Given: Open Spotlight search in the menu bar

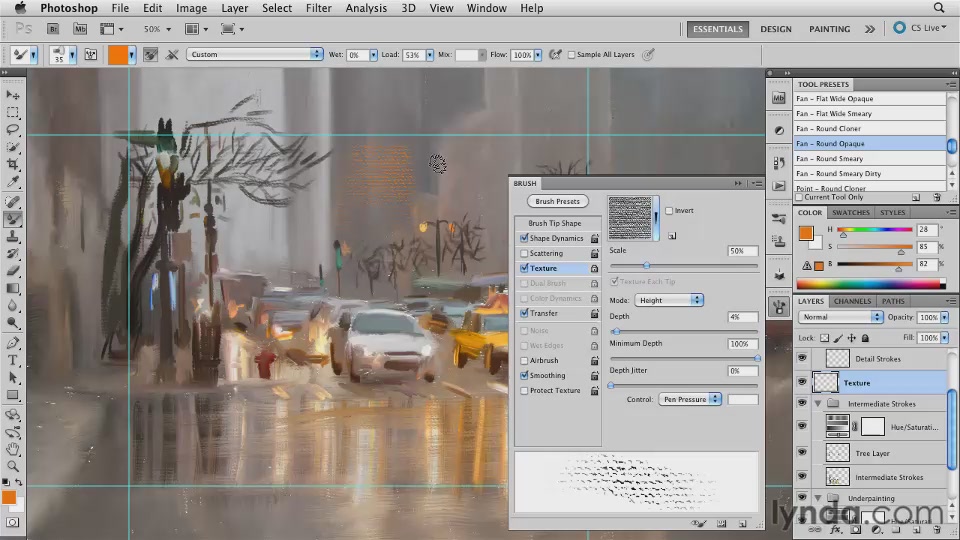Looking at the screenshot, I should point(939,8).
